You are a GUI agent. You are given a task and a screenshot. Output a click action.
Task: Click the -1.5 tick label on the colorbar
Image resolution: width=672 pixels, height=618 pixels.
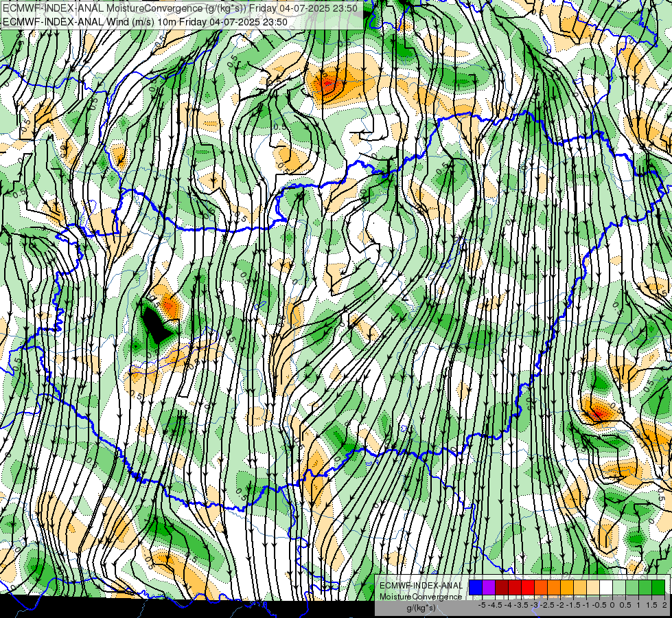pyautogui.click(x=573, y=605)
